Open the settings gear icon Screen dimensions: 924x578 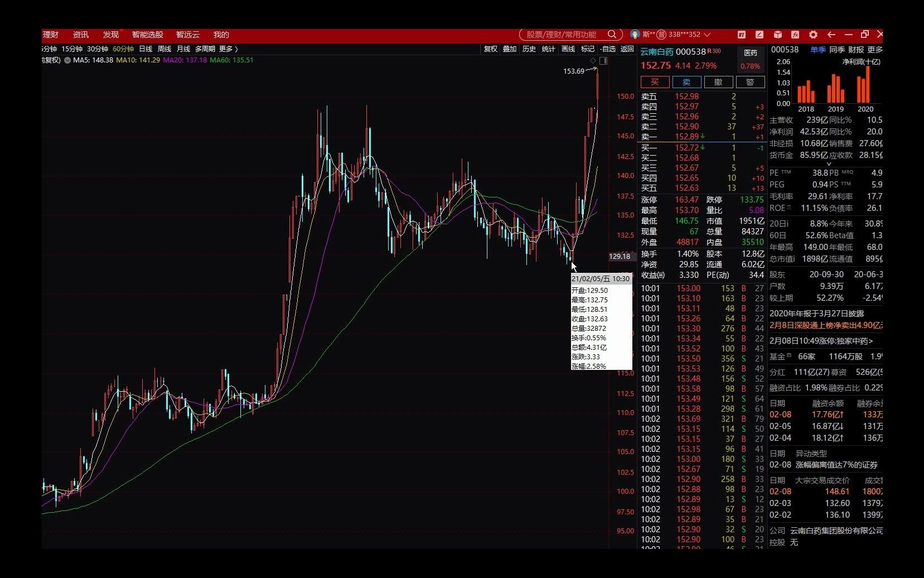click(x=813, y=35)
